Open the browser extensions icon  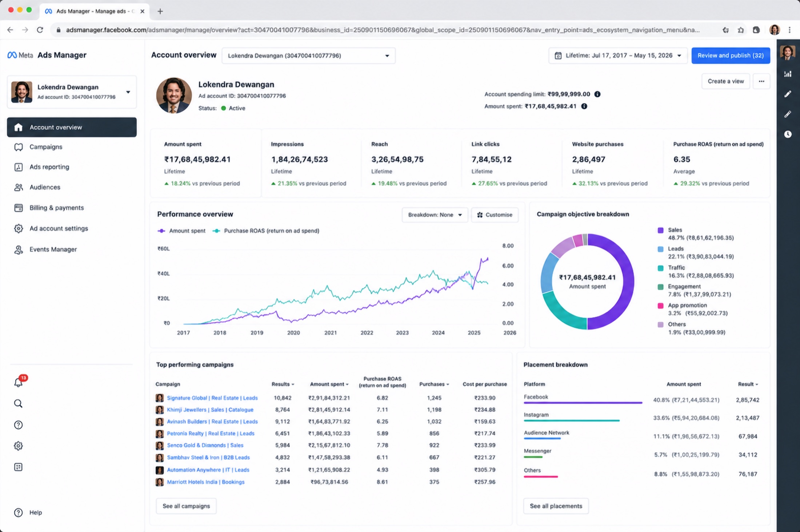[x=756, y=30]
